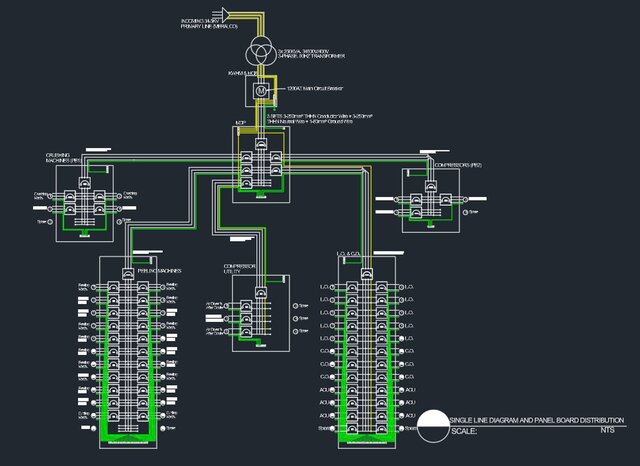Click the KWHM & MCB enclosure label
Image resolution: width=640 pixels, height=466 pixels.
[x=242, y=73]
